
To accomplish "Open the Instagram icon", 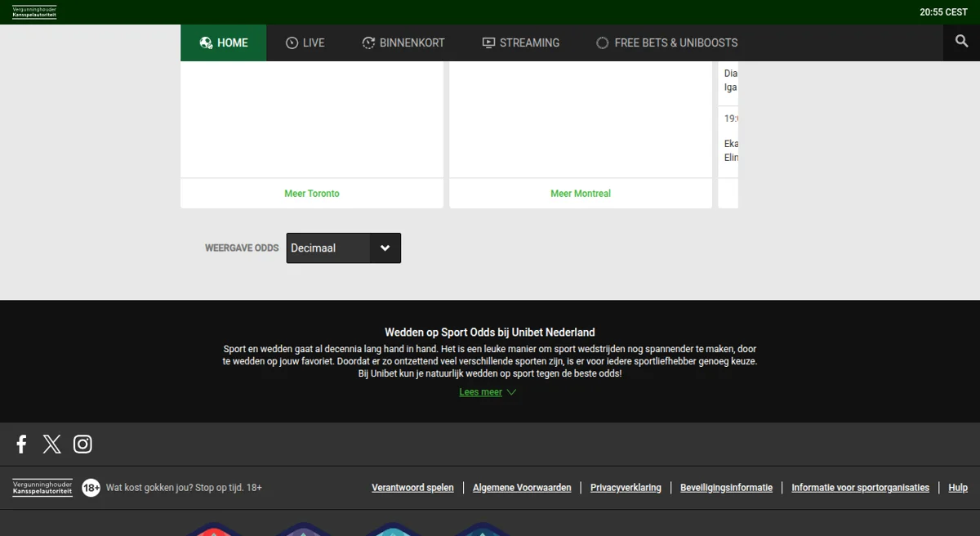I will (x=82, y=444).
